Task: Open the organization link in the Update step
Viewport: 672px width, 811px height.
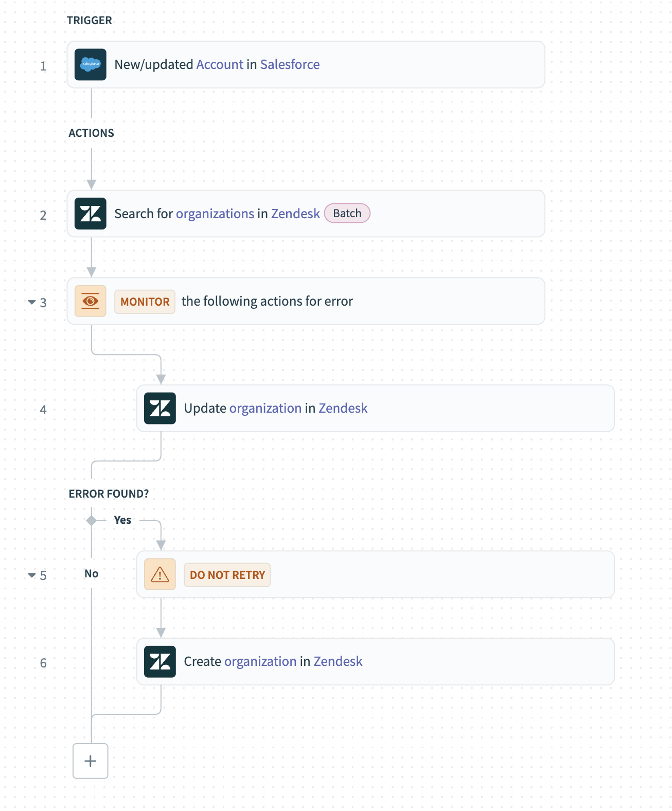Action: 266,409
